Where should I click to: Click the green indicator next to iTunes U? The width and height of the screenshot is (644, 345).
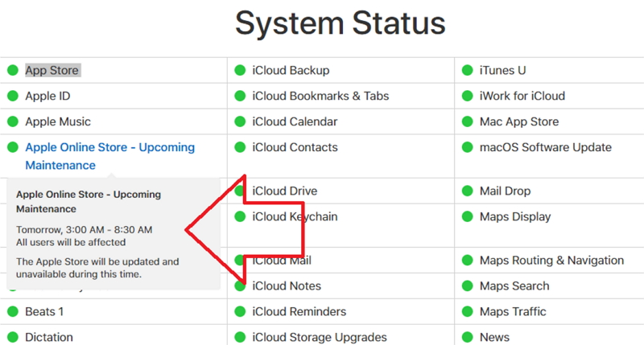coord(467,71)
